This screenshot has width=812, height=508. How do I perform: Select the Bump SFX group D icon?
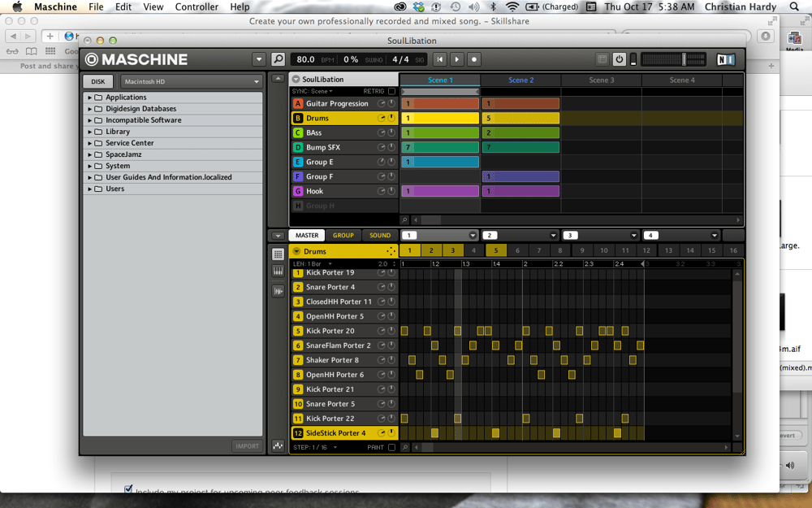pyautogui.click(x=298, y=147)
